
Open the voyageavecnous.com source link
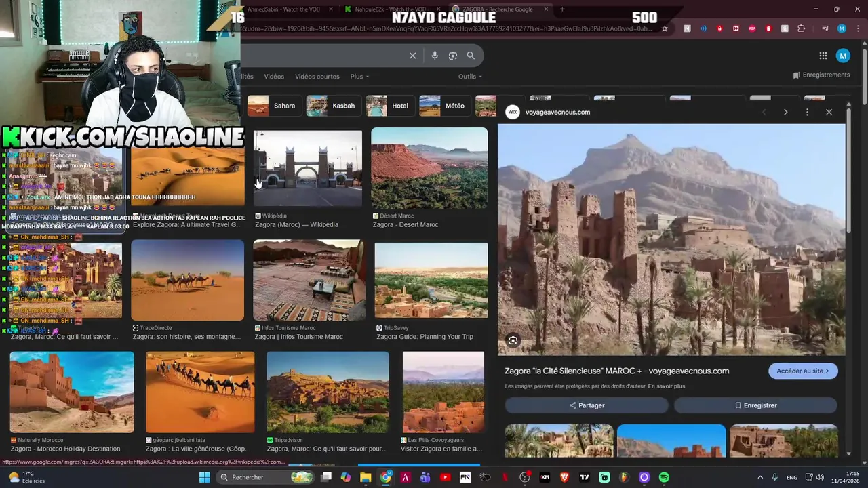[557, 112]
